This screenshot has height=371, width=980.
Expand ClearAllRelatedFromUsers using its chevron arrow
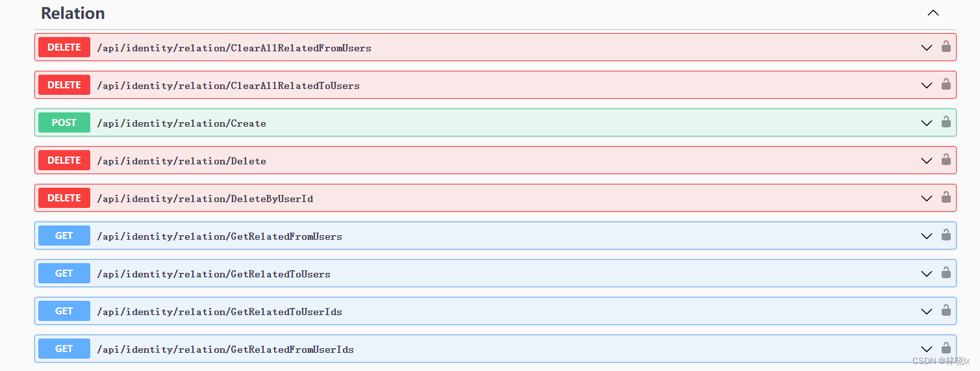point(927,47)
